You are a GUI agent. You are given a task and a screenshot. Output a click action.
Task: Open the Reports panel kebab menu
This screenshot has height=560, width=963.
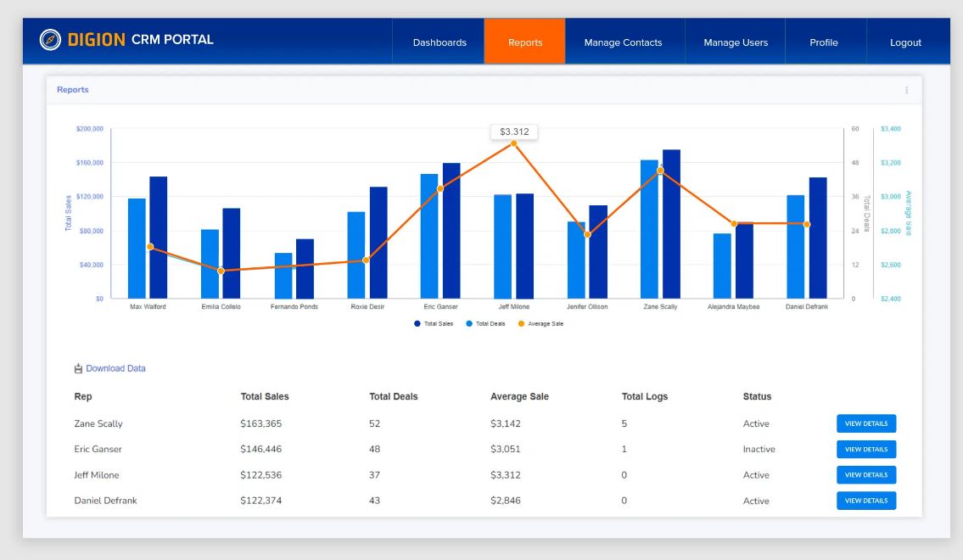pyautogui.click(x=906, y=90)
